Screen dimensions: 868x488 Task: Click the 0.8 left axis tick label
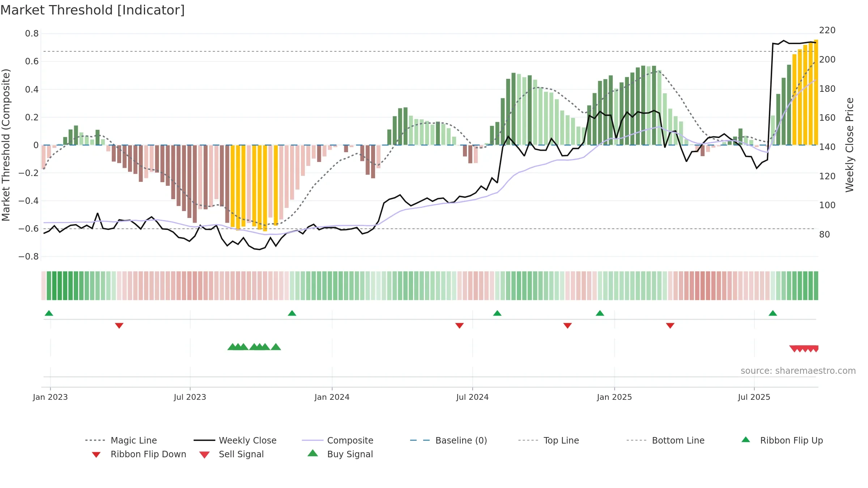32,34
